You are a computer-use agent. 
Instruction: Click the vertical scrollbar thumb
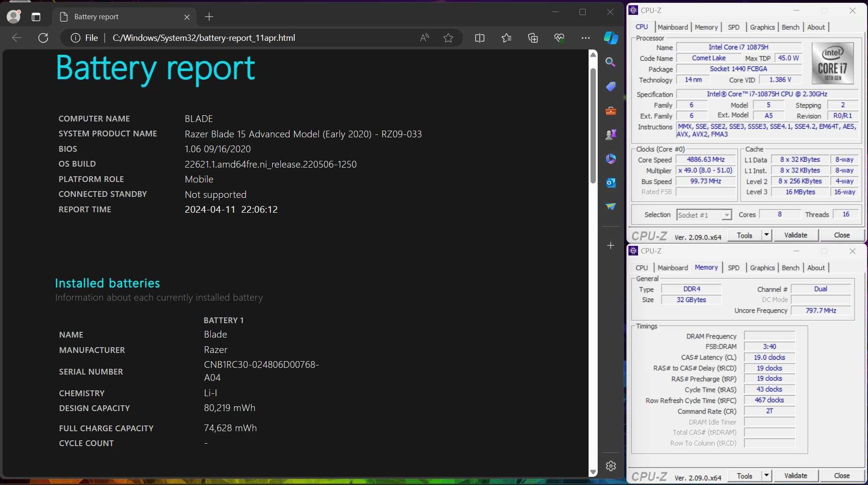pos(593,126)
